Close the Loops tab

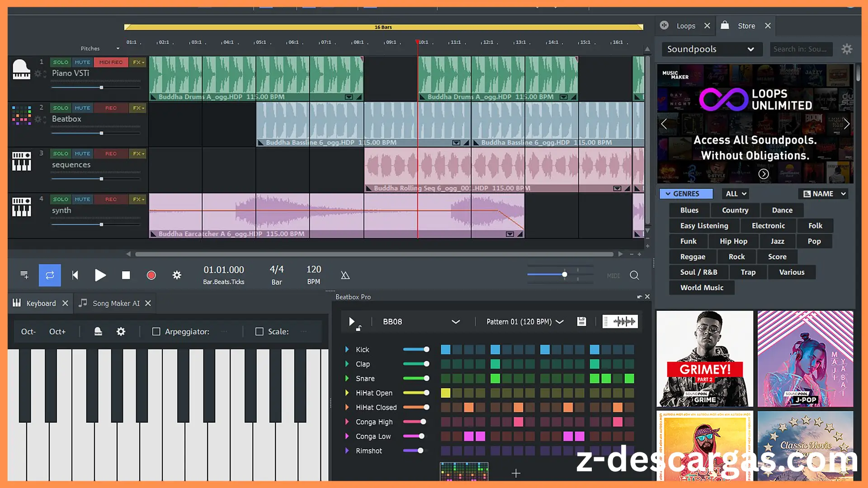707,26
